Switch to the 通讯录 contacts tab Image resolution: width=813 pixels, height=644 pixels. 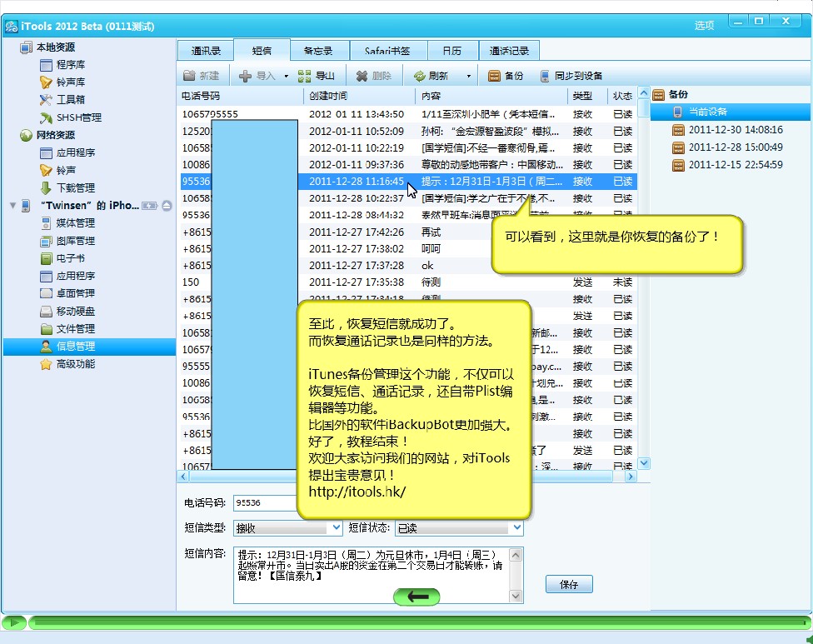205,51
